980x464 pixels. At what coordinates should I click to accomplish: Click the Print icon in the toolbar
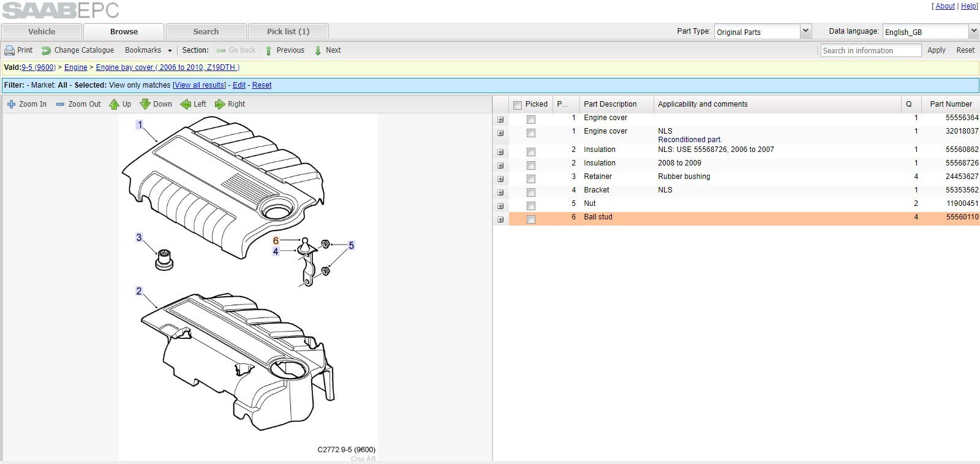[9, 50]
